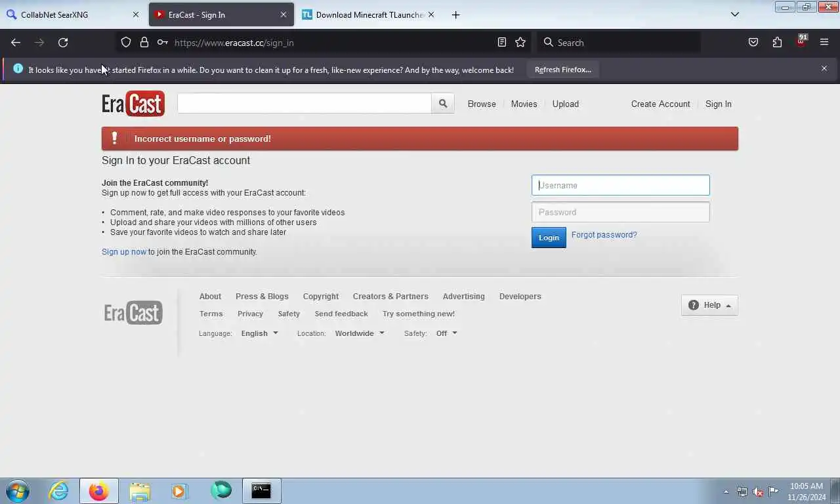Image resolution: width=840 pixels, height=504 pixels.
Task: Click the Forgot password? link
Action: [x=604, y=235]
